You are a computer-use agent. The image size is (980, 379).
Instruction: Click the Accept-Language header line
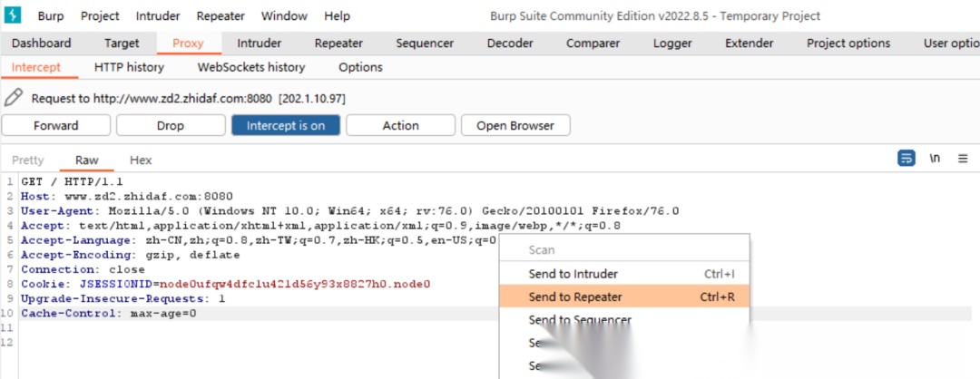click(259, 240)
